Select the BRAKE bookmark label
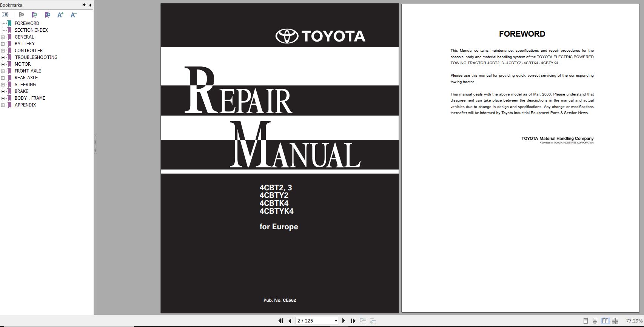The height and width of the screenshot is (327, 644). (x=22, y=91)
